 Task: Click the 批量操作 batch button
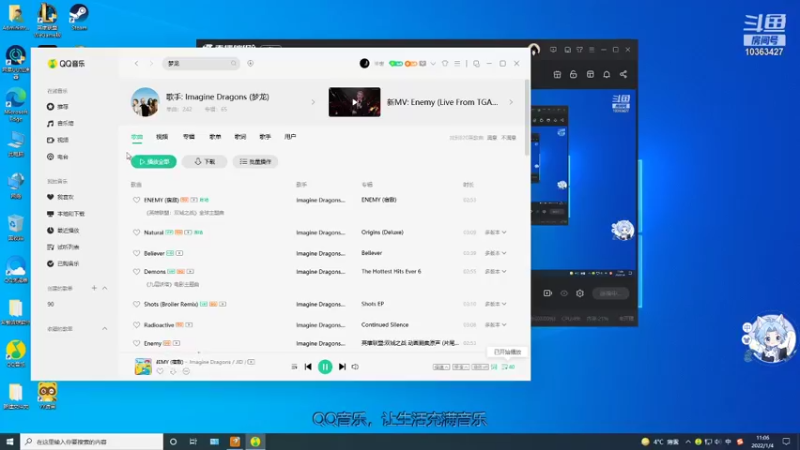256,162
